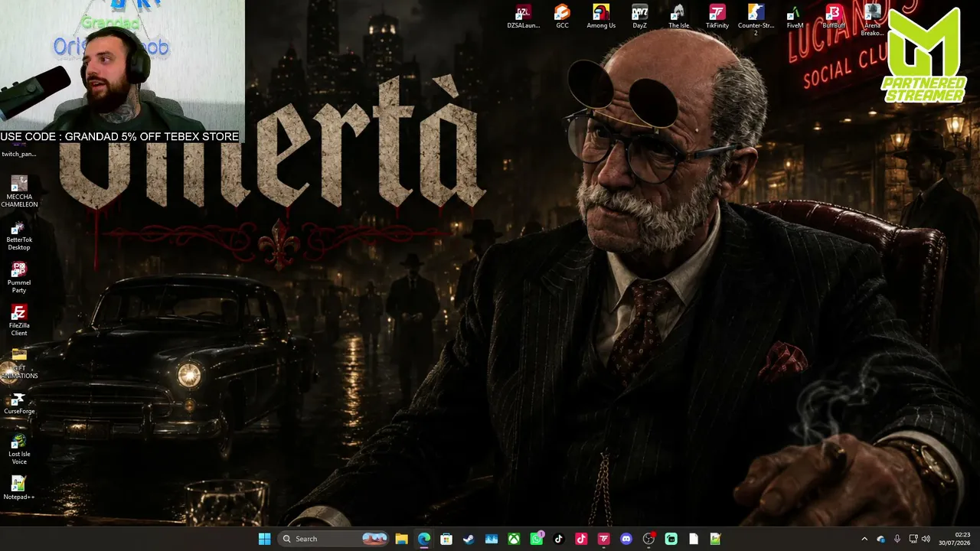Select the MECCHA CHAMELEON desktop icon

[x=19, y=191]
